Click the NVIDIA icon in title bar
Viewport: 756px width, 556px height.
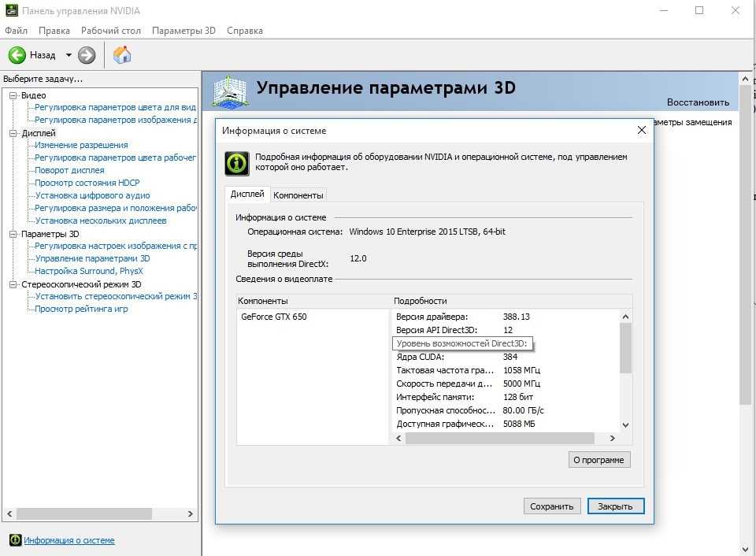pyautogui.click(x=10, y=11)
